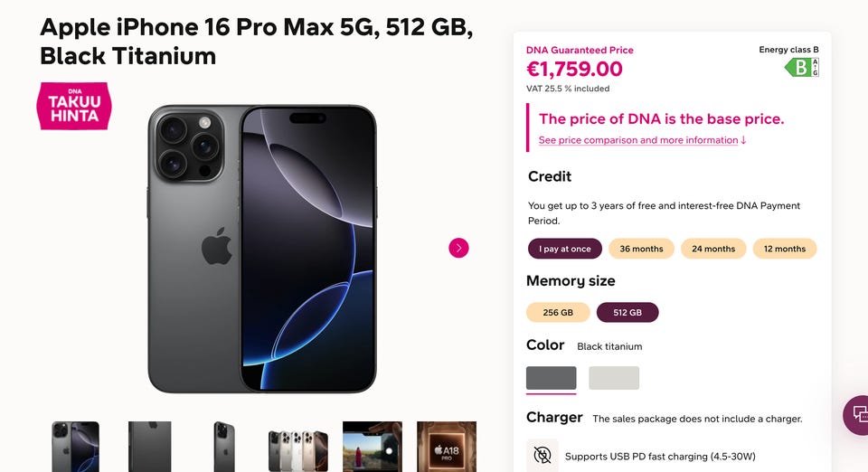Click the DNA Takuuhinta badge
868x472 pixels.
[x=74, y=106]
